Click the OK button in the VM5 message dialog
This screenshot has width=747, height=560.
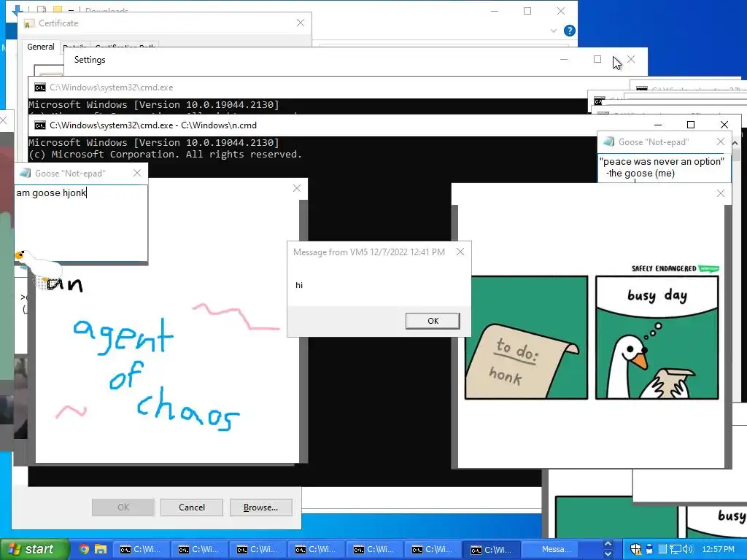point(433,321)
